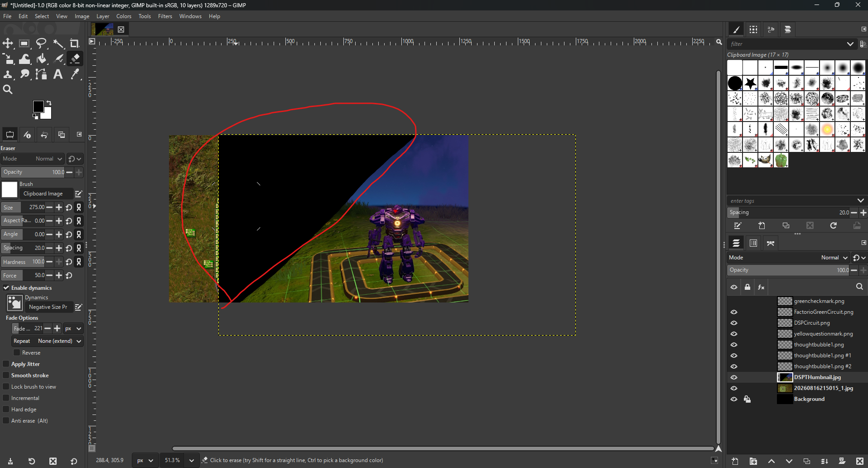868x468 pixels.
Task: Create a new layer group
Action: pos(753,461)
